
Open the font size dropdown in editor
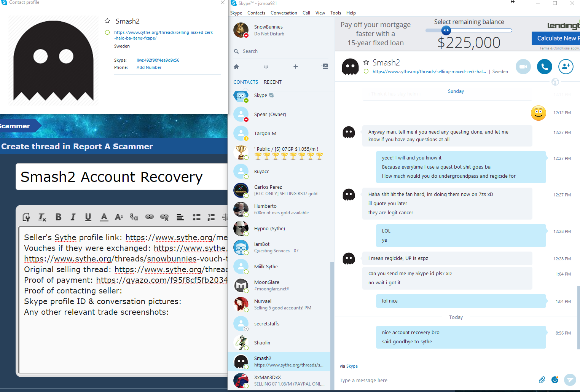tap(119, 217)
